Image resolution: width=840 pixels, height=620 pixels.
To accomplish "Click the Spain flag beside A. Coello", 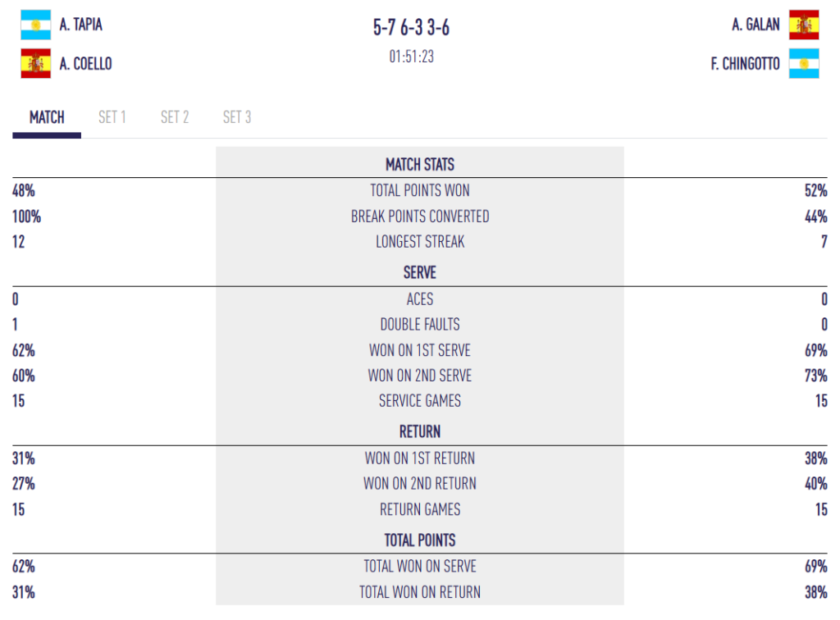I will [x=35, y=64].
